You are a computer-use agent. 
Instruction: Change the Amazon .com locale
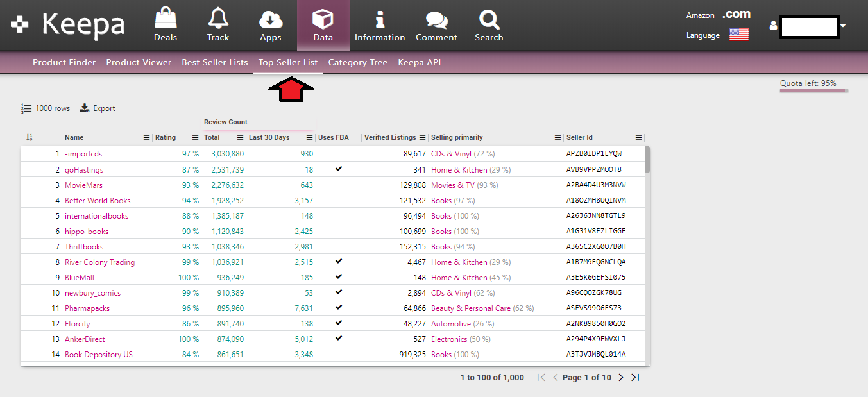tap(736, 14)
